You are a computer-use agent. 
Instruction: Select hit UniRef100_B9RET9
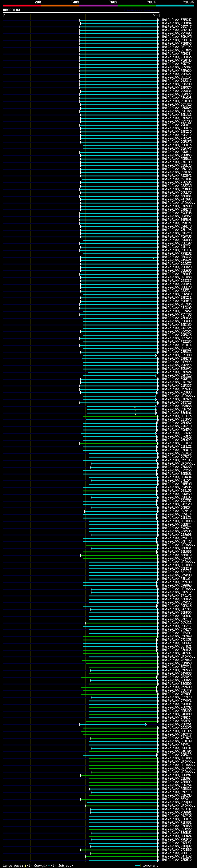pos(176,358)
